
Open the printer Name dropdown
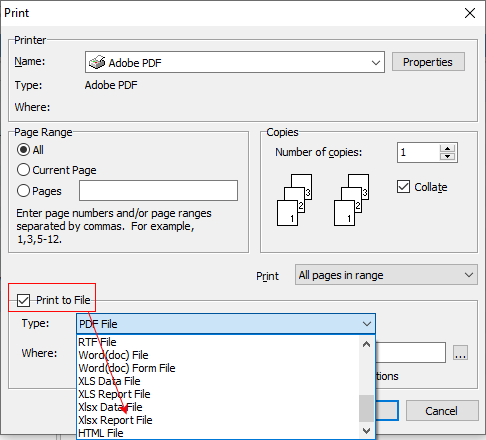(x=235, y=62)
